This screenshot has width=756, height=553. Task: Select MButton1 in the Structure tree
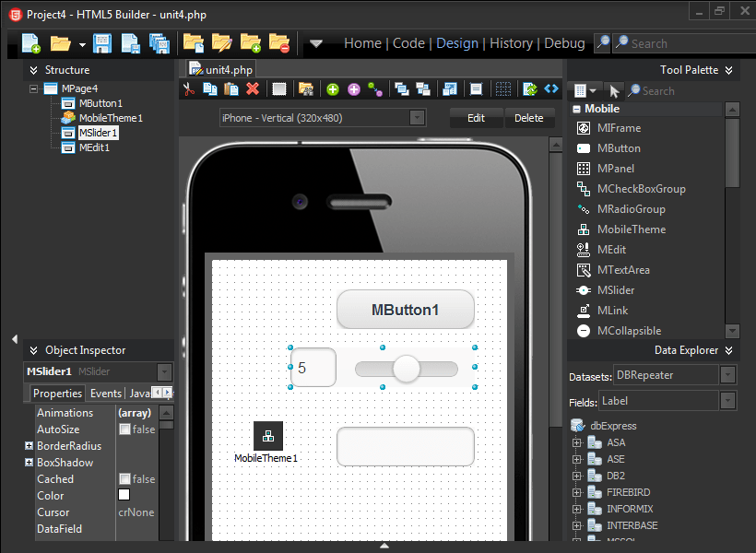[x=100, y=103]
